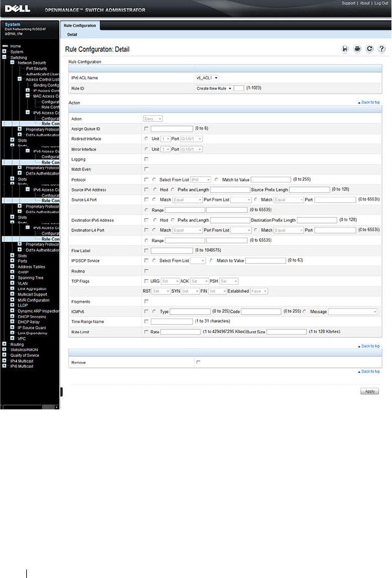Enable the Rate Limit checkbox
Screen dimensions: 392x578
tap(147, 332)
